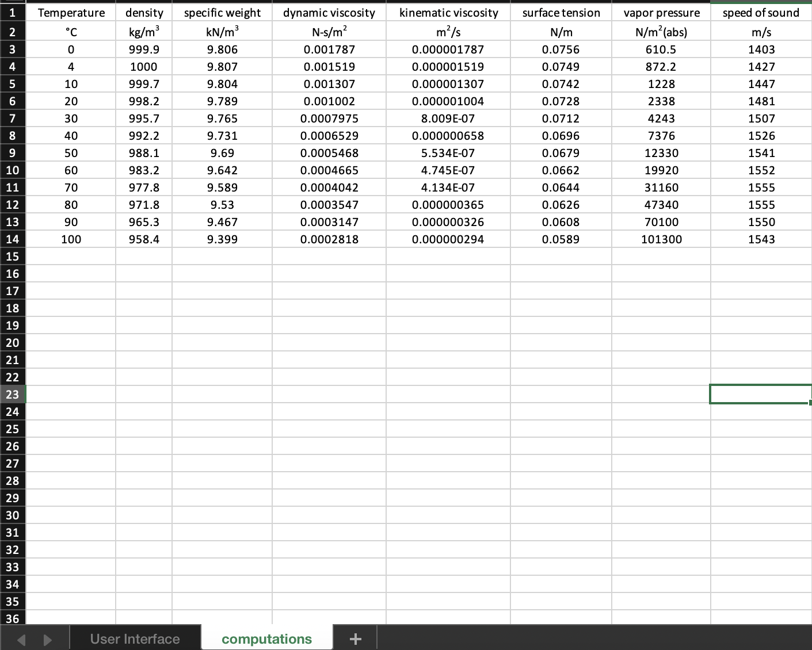The image size is (812, 650).
Task: Add a new sheet with the plus button
Action: tap(355, 638)
